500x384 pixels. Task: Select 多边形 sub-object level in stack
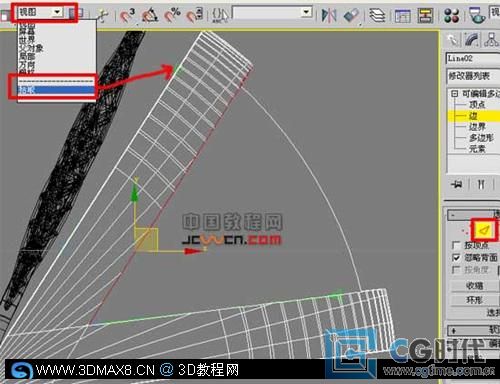click(x=481, y=138)
